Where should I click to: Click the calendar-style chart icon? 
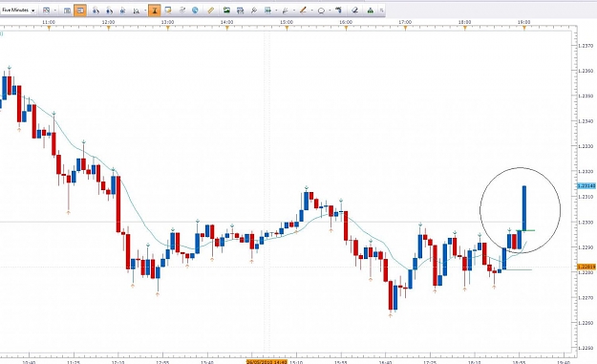point(240,11)
